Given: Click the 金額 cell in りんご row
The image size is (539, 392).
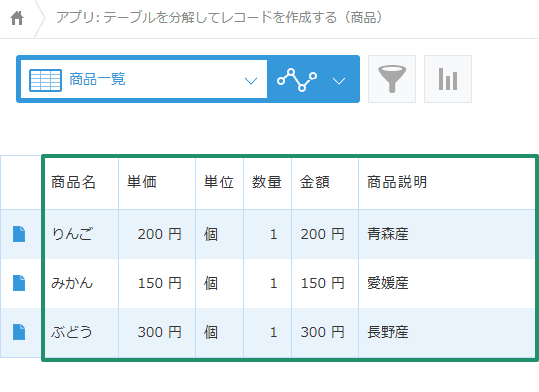Looking at the screenshot, I should click(325, 234).
